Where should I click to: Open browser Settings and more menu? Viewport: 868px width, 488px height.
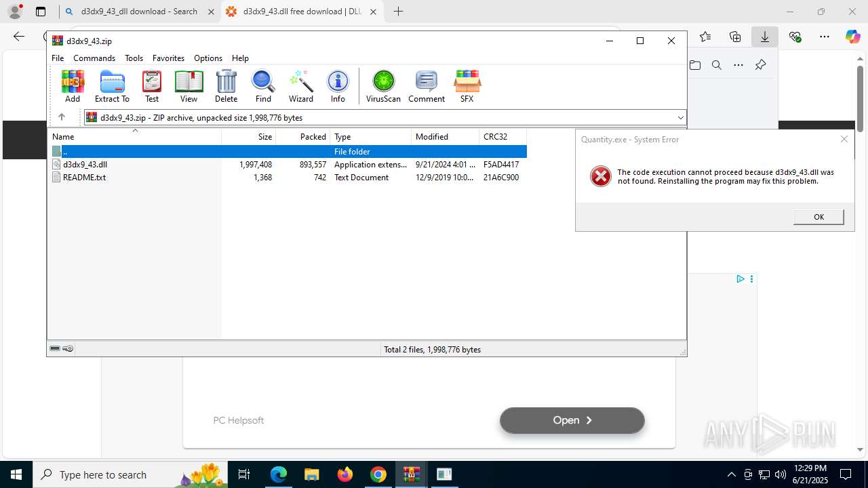(x=825, y=37)
